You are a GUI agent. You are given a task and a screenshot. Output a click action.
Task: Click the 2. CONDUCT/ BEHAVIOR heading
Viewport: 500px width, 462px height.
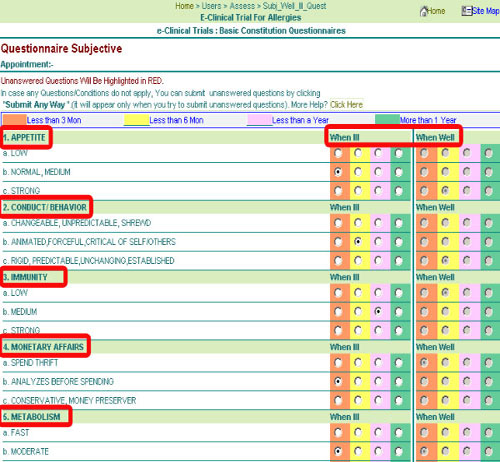(45, 207)
